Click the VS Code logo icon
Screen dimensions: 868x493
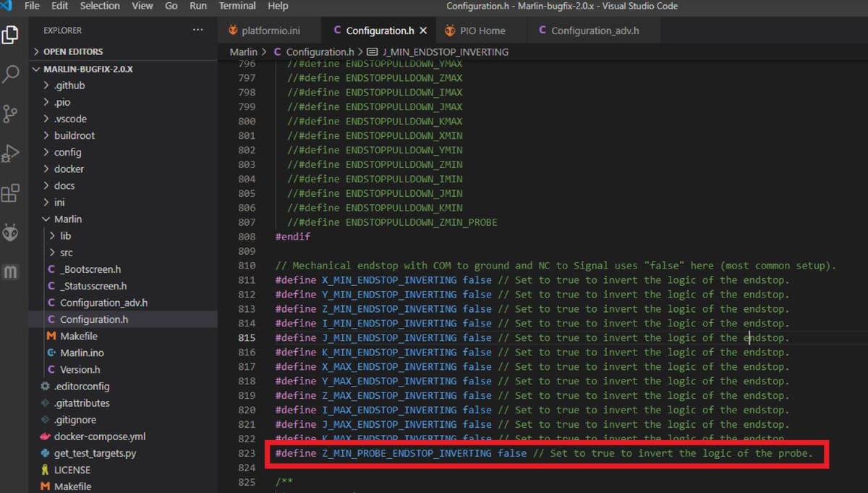pos(7,6)
